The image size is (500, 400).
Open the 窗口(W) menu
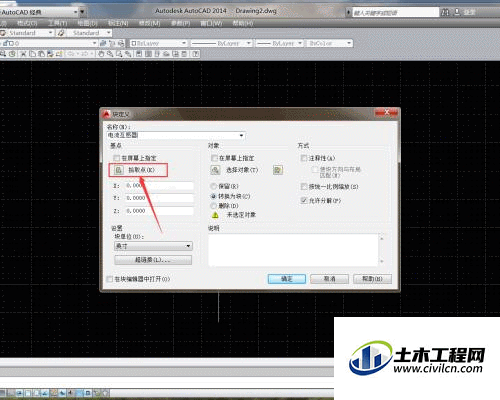click(x=211, y=23)
